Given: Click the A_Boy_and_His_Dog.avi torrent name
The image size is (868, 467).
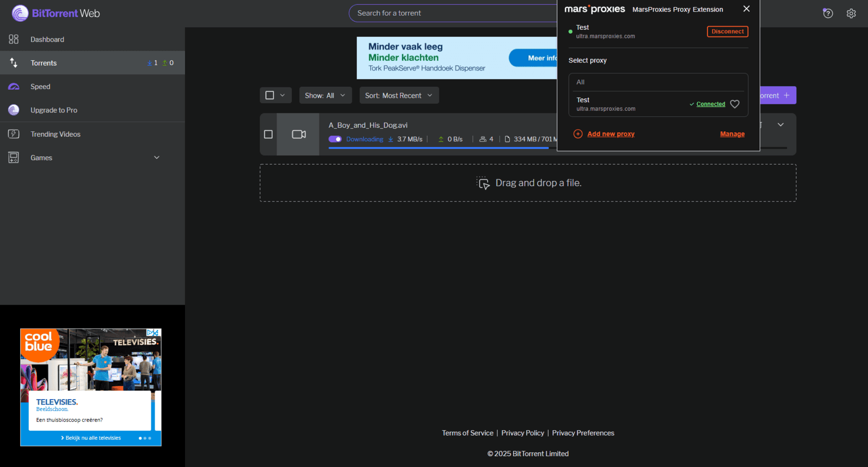Looking at the screenshot, I should [x=368, y=125].
